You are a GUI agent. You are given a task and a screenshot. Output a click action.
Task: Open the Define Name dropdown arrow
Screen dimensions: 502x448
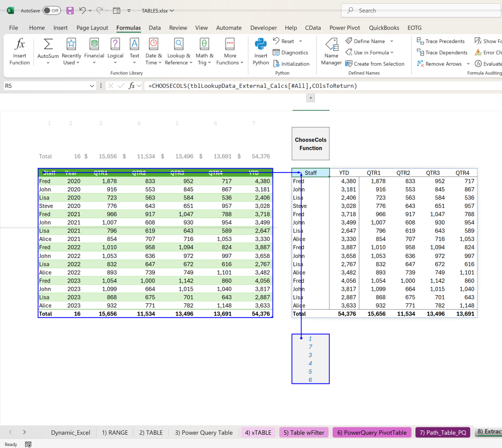coord(392,41)
